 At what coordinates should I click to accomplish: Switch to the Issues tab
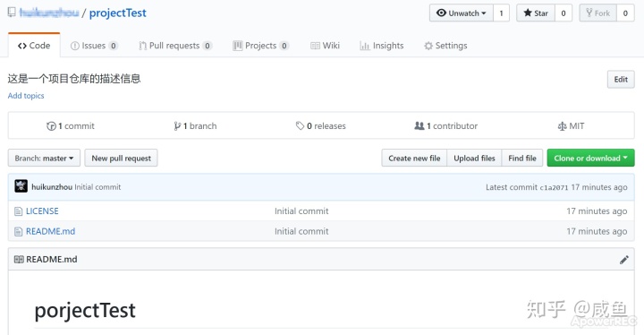[x=94, y=46]
